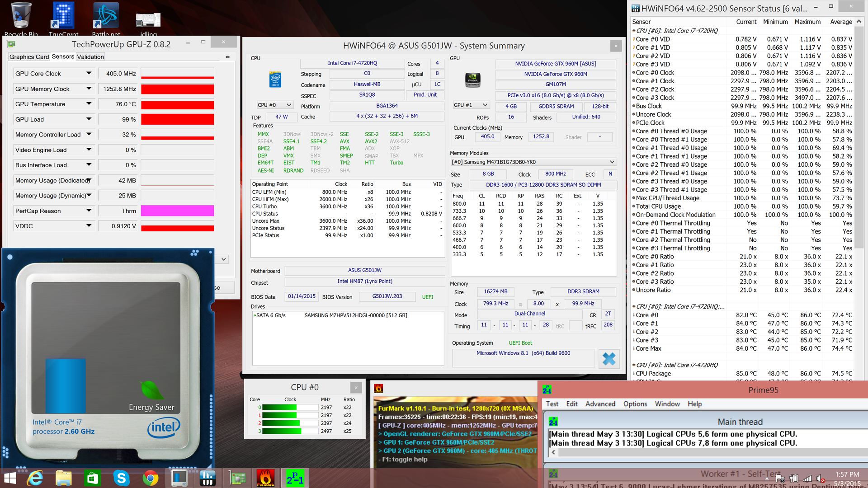This screenshot has width=868, height=488.
Task: Open Prime95 Help menu
Action: (x=695, y=404)
